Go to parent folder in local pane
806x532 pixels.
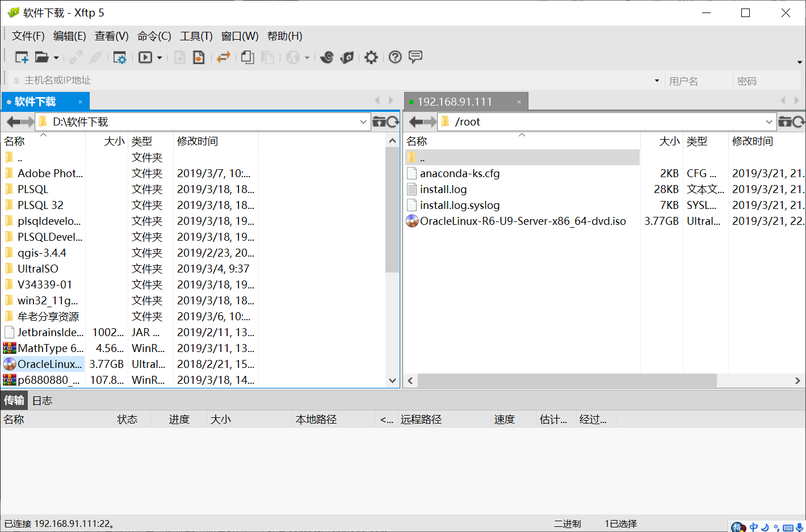379,122
